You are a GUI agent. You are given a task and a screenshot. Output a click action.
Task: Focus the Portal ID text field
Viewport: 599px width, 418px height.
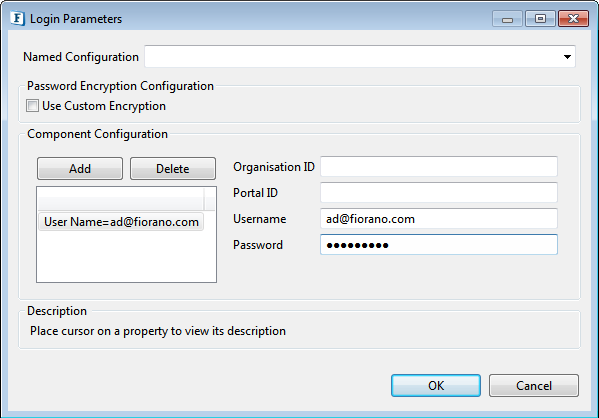pyautogui.click(x=439, y=193)
